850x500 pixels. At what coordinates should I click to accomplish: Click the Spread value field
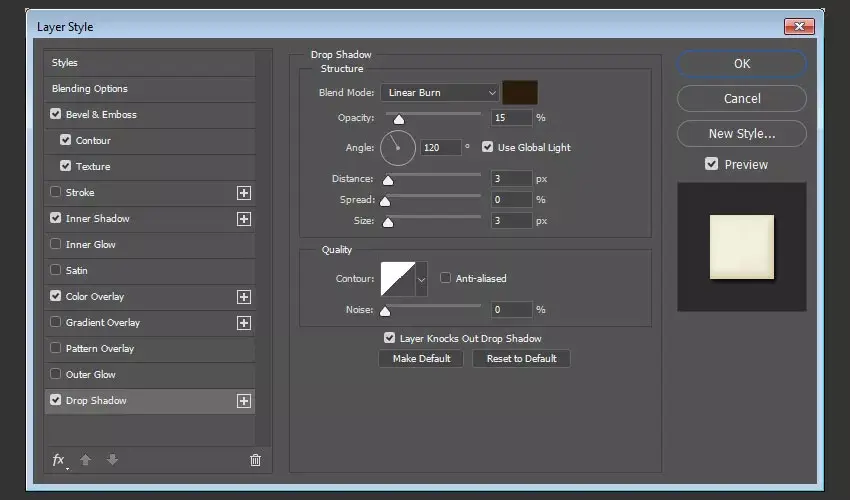(x=512, y=200)
